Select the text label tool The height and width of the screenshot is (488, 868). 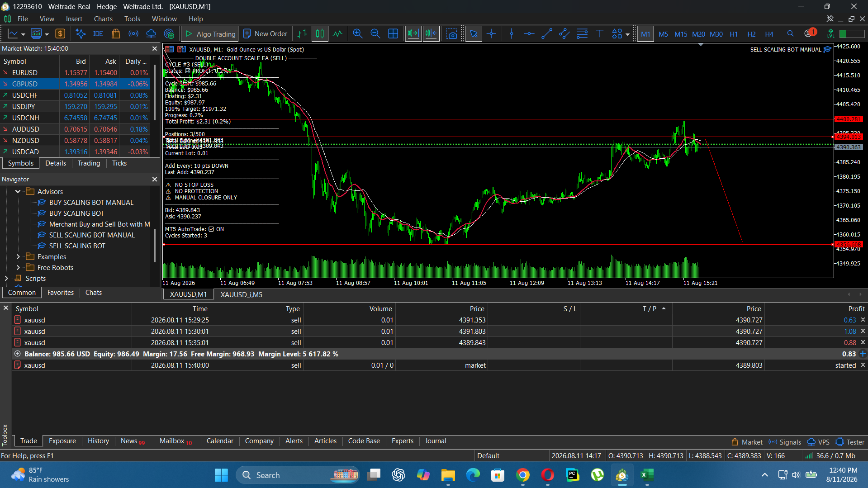(x=600, y=34)
